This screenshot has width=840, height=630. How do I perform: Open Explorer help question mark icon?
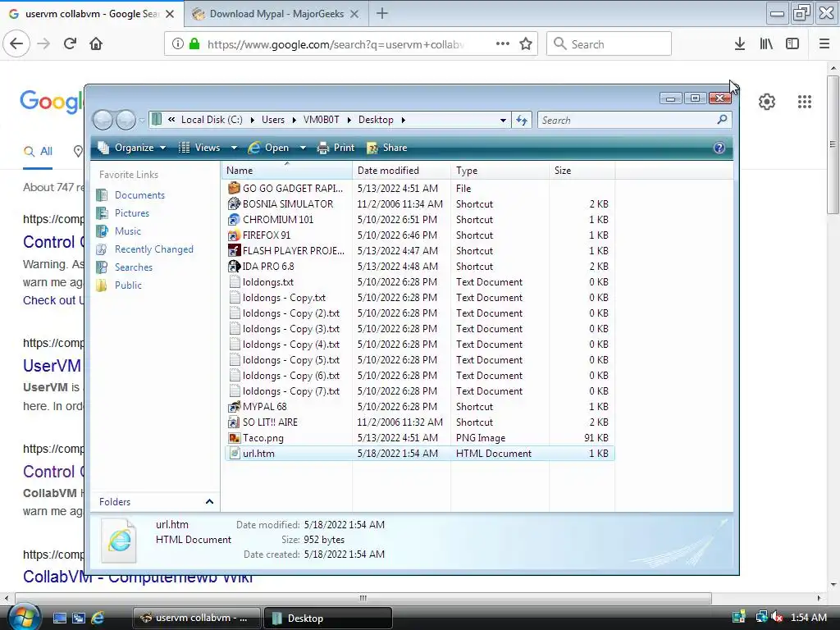(x=719, y=148)
